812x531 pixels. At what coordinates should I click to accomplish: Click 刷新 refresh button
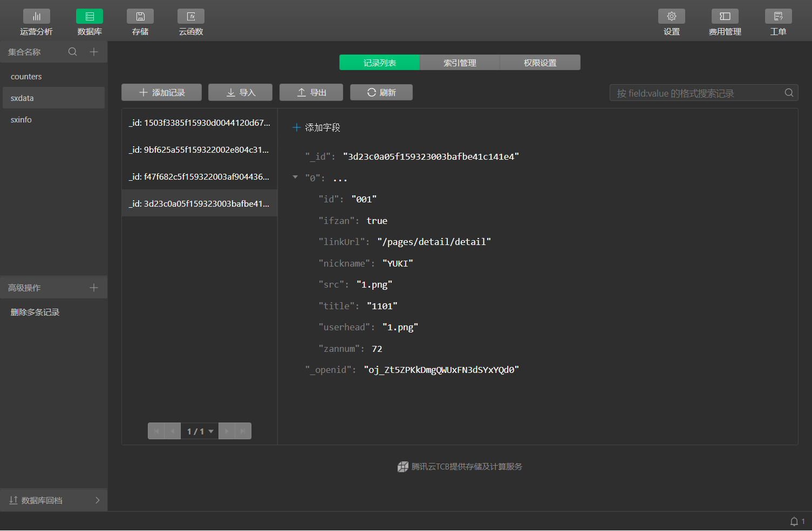point(381,92)
